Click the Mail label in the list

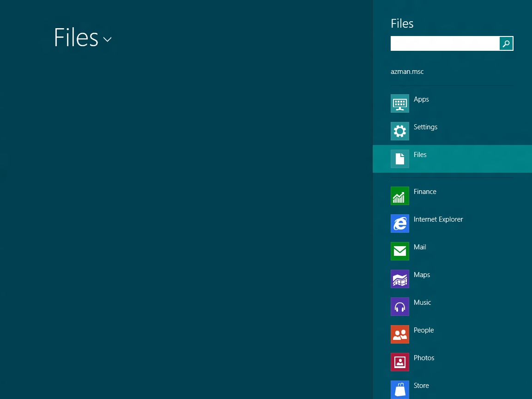pyautogui.click(x=420, y=247)
